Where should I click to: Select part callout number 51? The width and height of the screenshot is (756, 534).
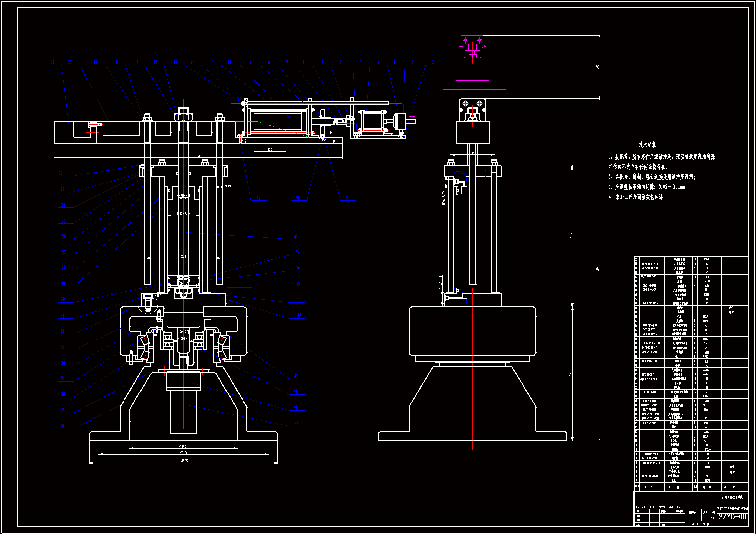tap(348, 198)
